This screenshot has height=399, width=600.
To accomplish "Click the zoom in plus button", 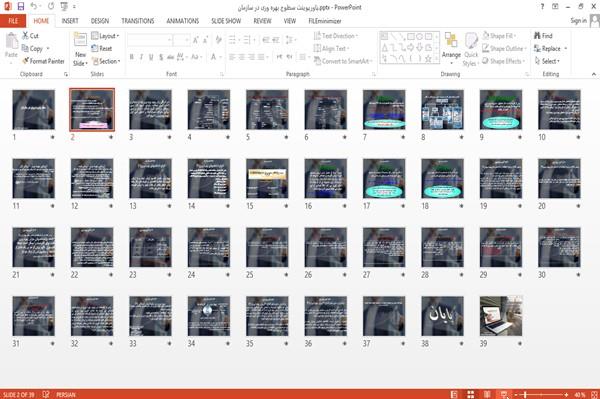I will [566, 394].
